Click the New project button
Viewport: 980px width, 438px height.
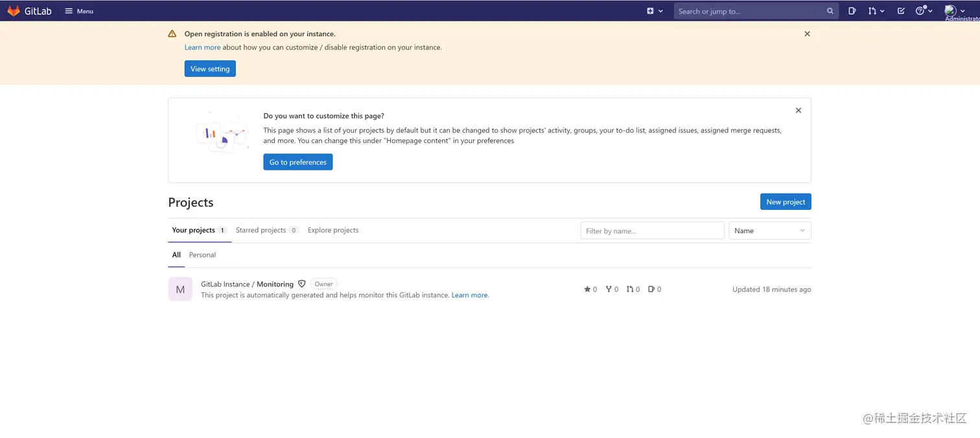tap(786, 202)
